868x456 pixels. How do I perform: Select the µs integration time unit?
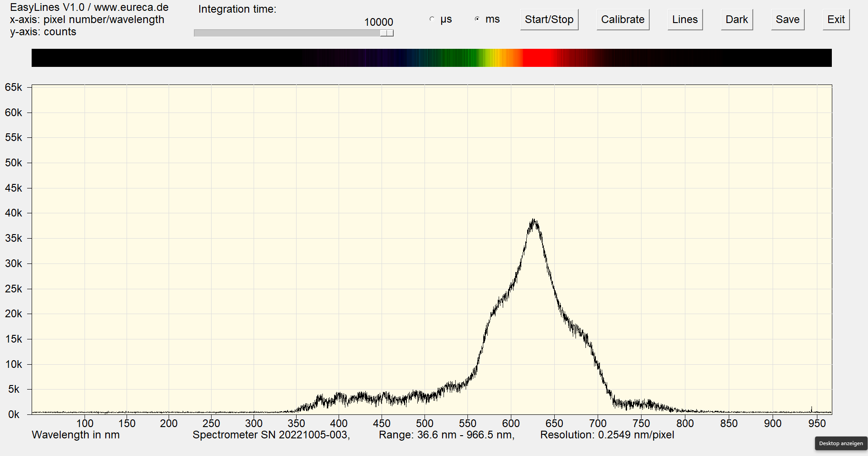tap(432, 19)
